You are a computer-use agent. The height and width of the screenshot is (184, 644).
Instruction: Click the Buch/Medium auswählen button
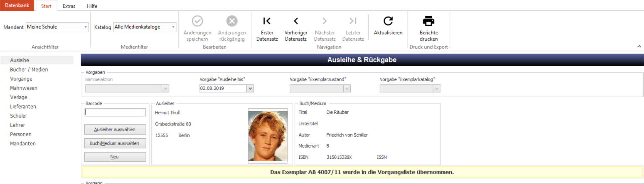(115, 143)
